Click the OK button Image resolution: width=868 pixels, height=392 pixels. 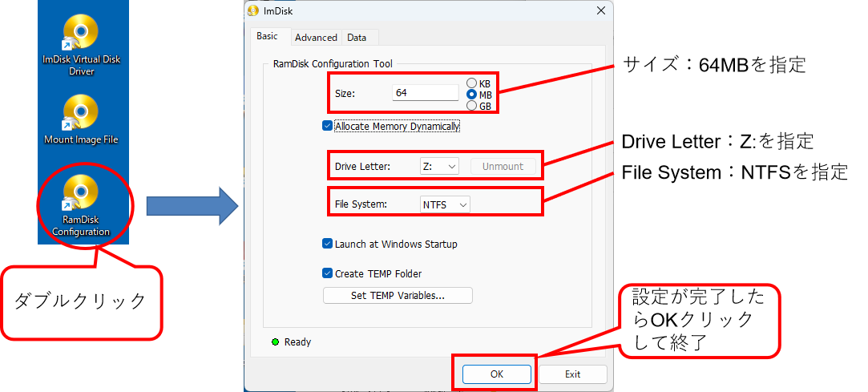click(x=497, y=374)
